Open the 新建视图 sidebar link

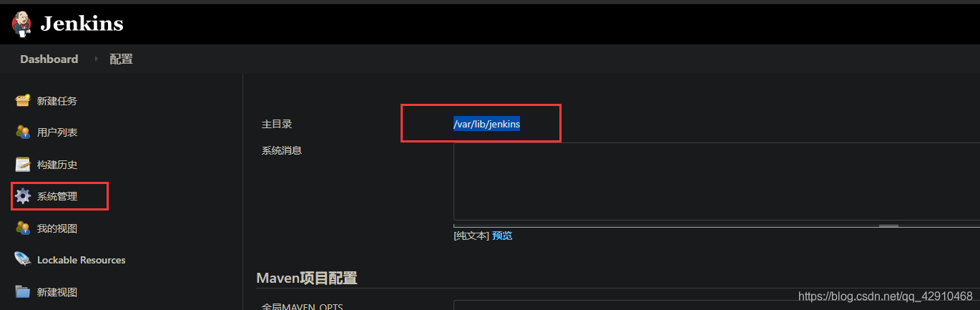tap(57, 292)
